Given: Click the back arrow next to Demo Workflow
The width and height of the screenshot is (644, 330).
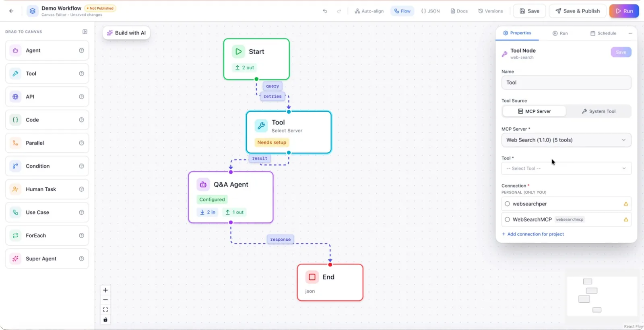Looking at the screenshot, I should click(11, 11).
